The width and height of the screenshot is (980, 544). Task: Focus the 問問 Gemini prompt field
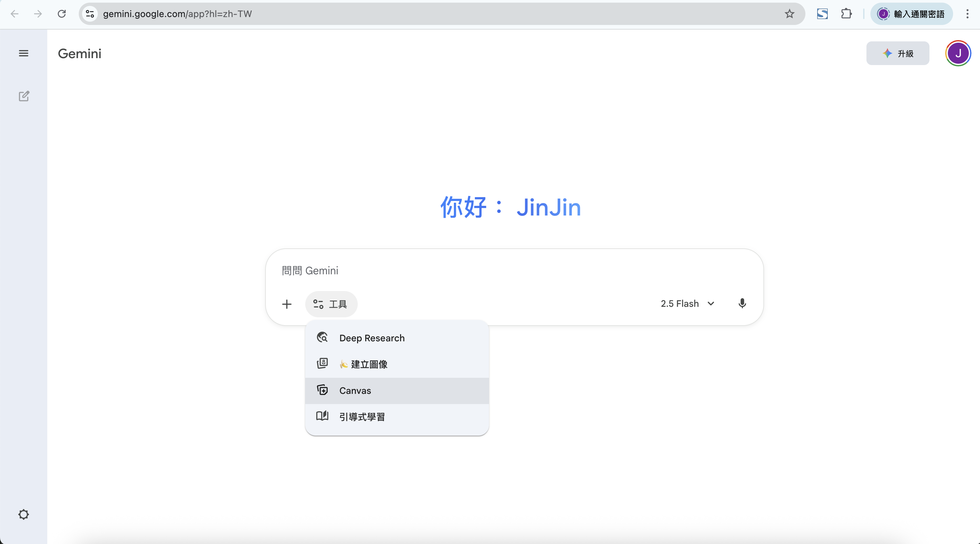[x=495, y=271]
